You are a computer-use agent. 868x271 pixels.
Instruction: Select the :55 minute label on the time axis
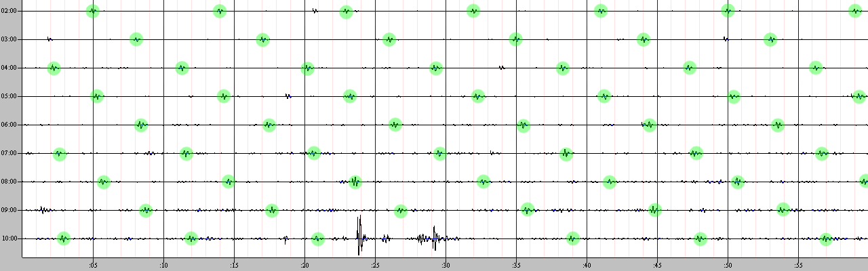coord(797,265)
